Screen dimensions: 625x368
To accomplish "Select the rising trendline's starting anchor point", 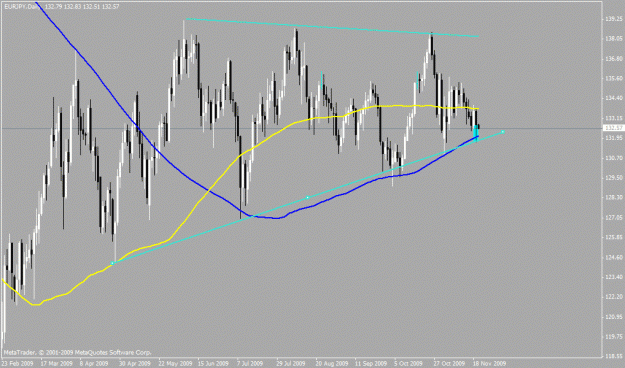I will [x=112, y=263].
